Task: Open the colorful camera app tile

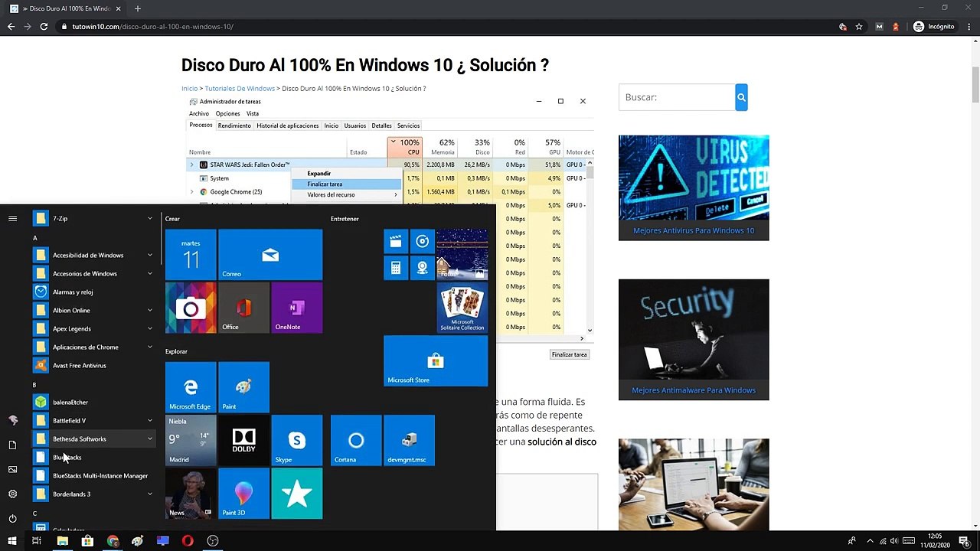Action: (191, 308)
